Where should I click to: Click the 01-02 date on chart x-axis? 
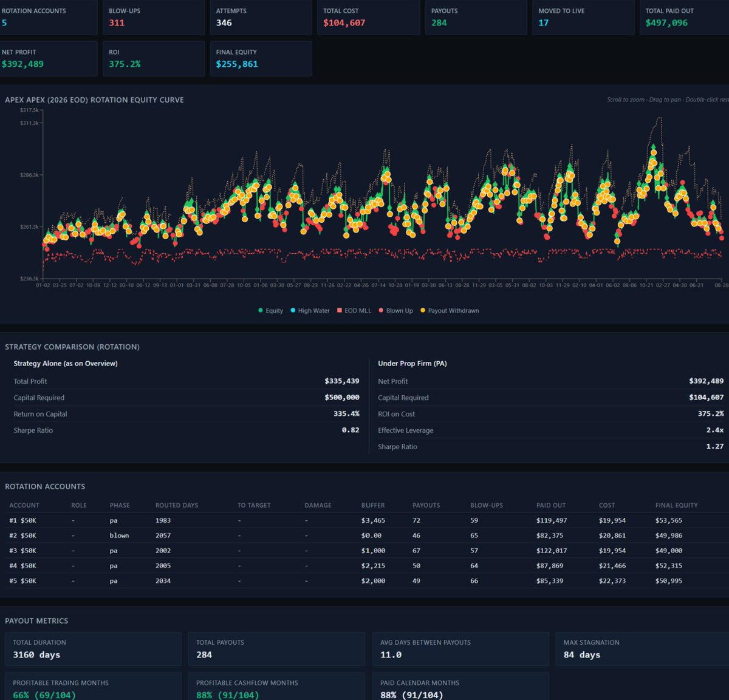pyautogui.click(x=43, y=285)
